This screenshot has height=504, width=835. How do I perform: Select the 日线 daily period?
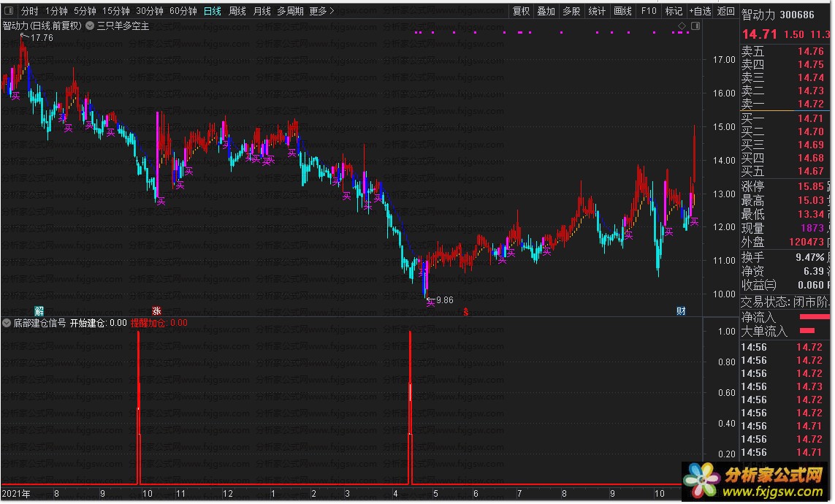[x=213, y=11]
